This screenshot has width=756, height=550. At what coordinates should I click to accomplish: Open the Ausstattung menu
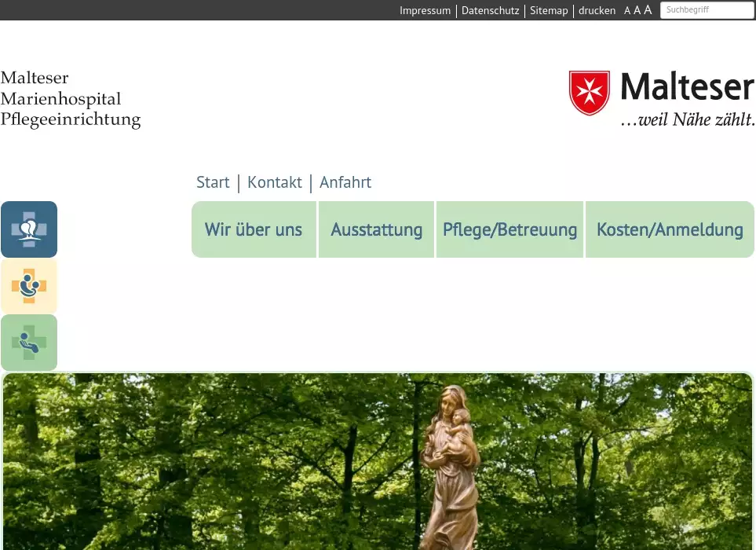point(376,229)
